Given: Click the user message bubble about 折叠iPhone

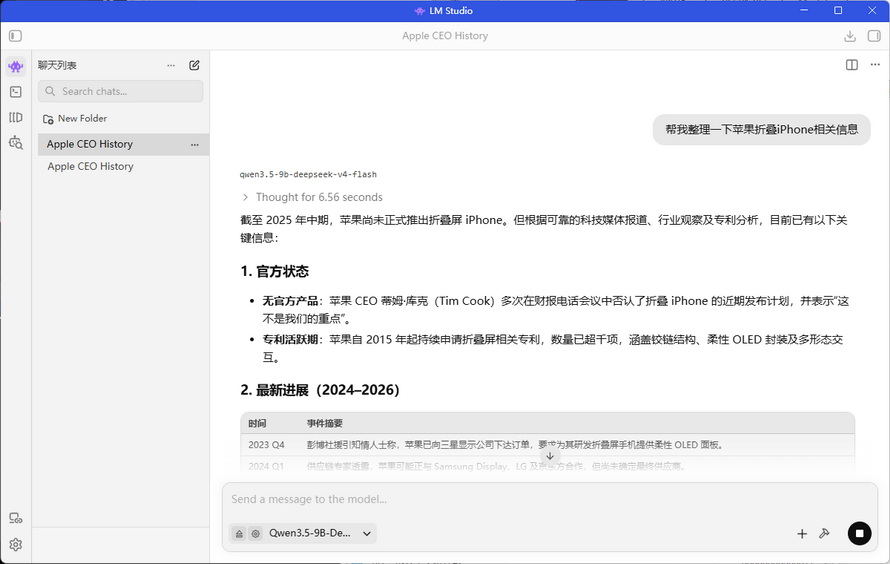Looking at the screenshot, I should (761, 129).
